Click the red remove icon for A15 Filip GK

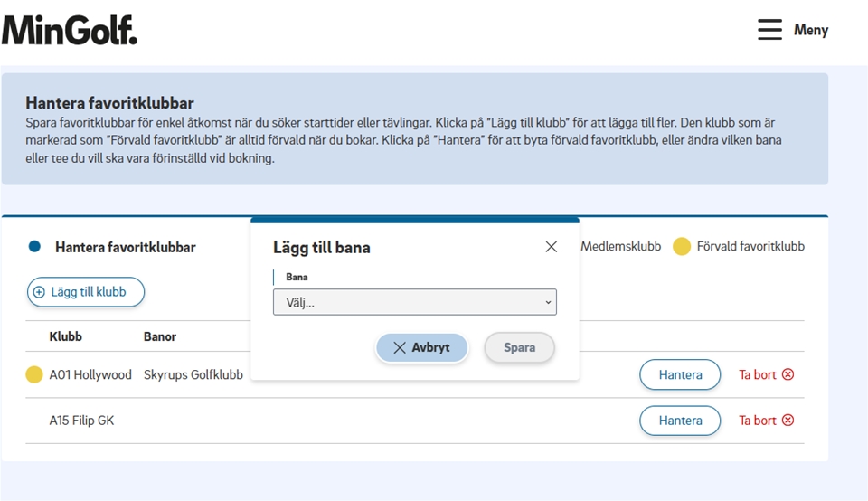point(788,421)
